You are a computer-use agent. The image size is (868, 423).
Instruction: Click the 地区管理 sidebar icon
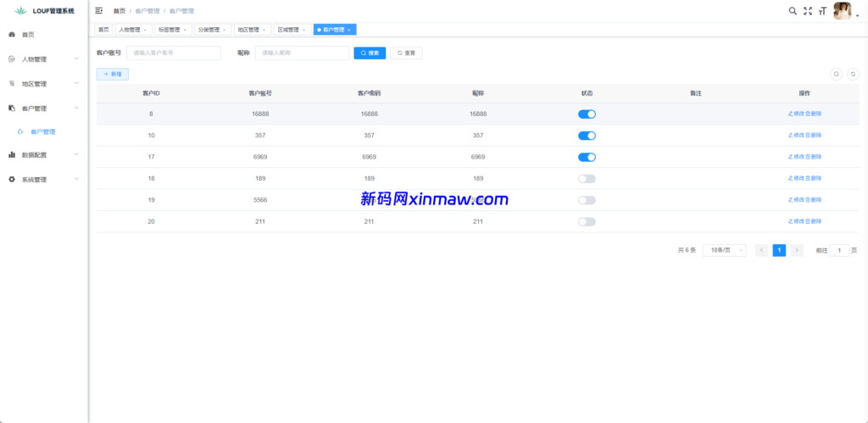click(x=12, y=84)
